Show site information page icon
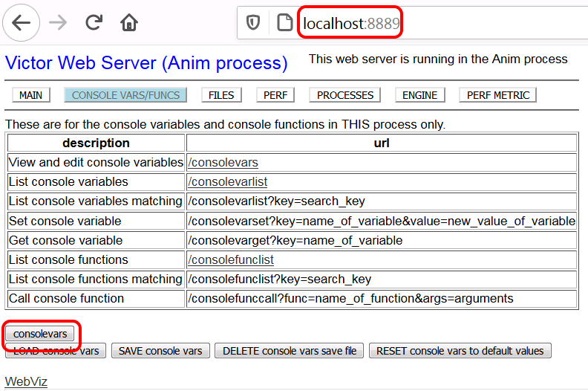This screenshot has width=588, height=391. pyautogui.click(x=284, y=22)
